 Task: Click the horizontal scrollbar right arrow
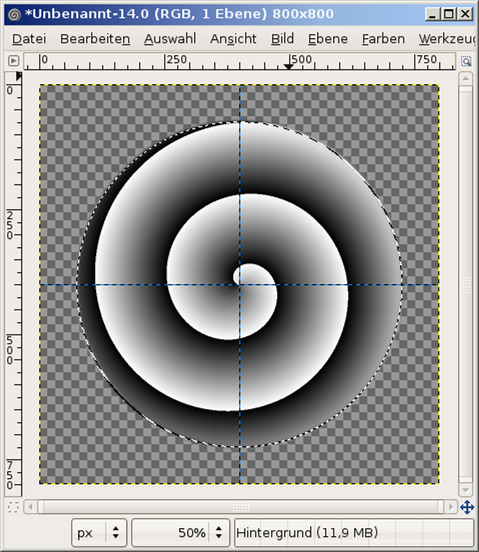450,507
